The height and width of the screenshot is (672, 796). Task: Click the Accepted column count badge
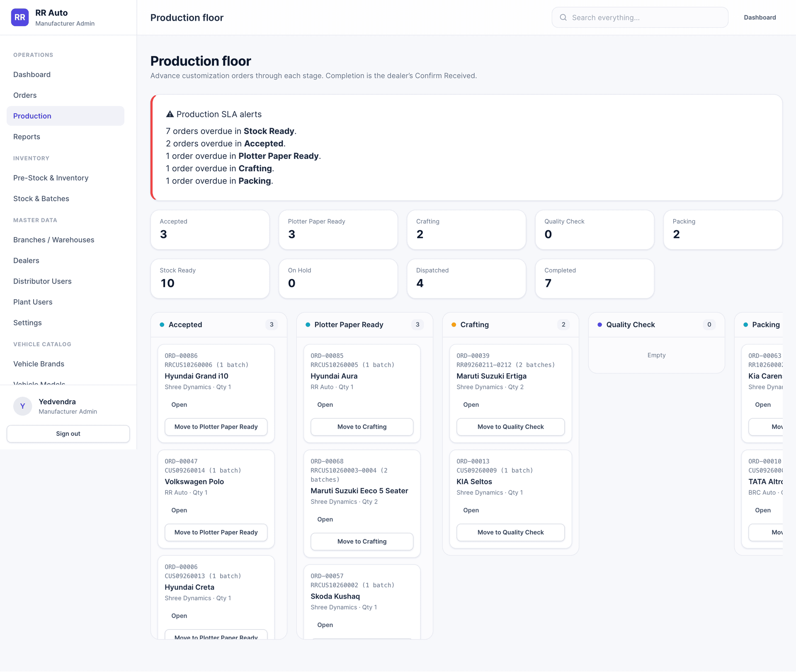click(x=272, y=325)
